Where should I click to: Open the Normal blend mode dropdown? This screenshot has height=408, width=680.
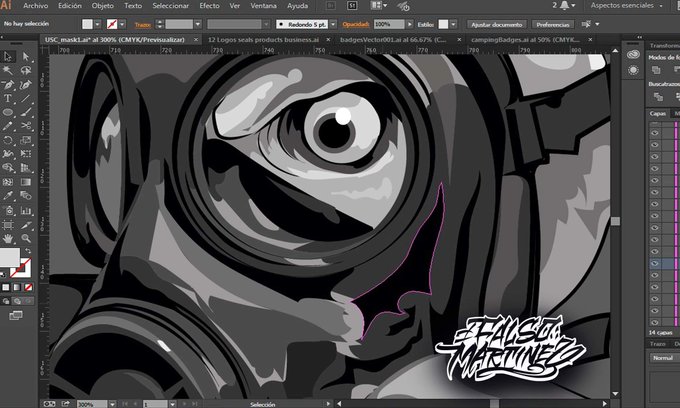[x=664, y=358]
